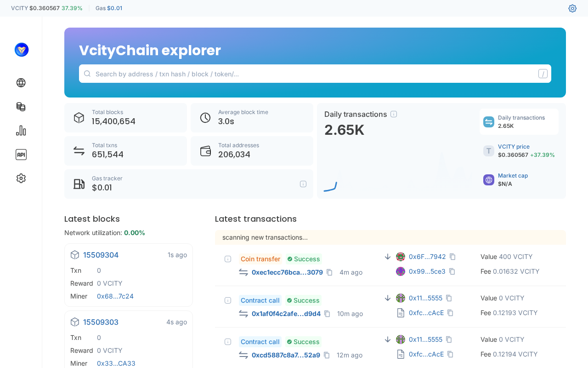Click the Fee 0.12193 VCITY text
The height and width of the screenshot is (368, 588).
(x=509, y=313)
